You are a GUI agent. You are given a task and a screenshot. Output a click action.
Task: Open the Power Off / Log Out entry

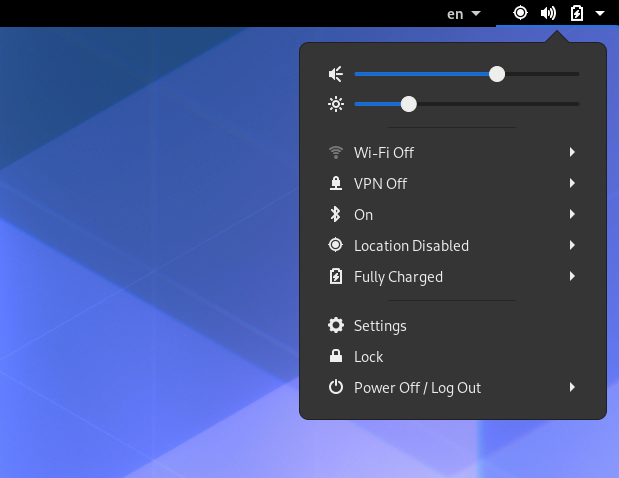tap(453, 388)
